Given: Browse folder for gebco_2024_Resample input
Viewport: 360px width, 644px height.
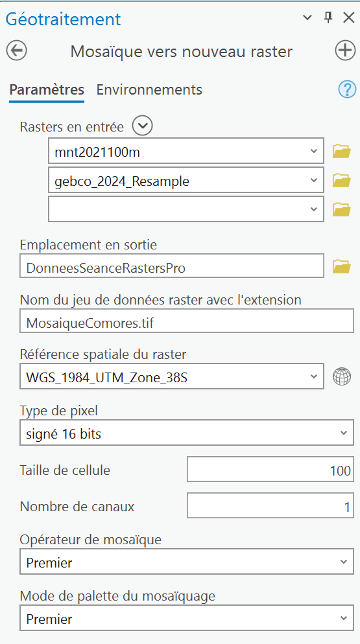Looking at the screenshot, I should (341, 180).
